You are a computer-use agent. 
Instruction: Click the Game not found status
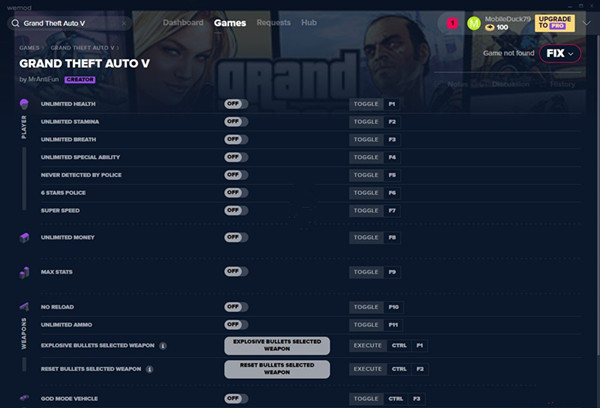pos(509,53)
